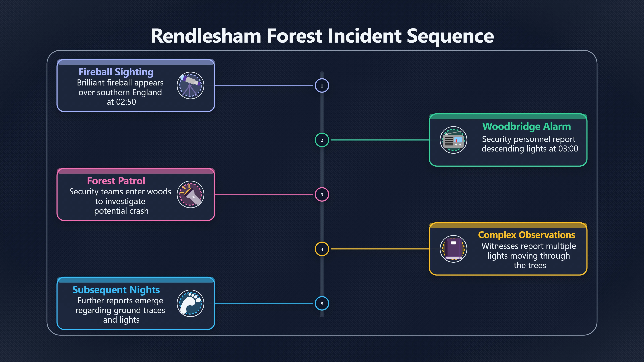Click the Subsequent Nights heading
The height and width of the screenshot is (362, 644).
coord(116,290)
